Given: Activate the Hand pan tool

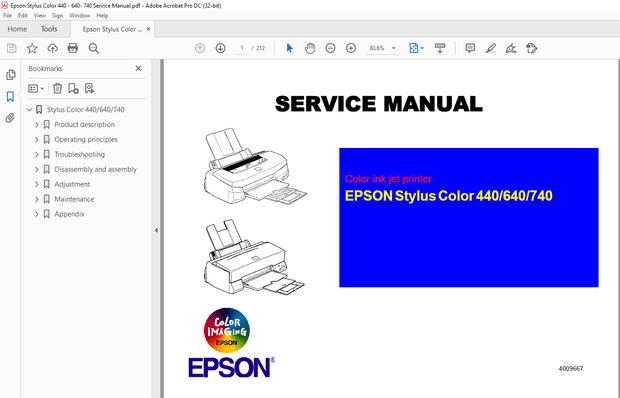Looking at the screenshot, I should [310, 48].
